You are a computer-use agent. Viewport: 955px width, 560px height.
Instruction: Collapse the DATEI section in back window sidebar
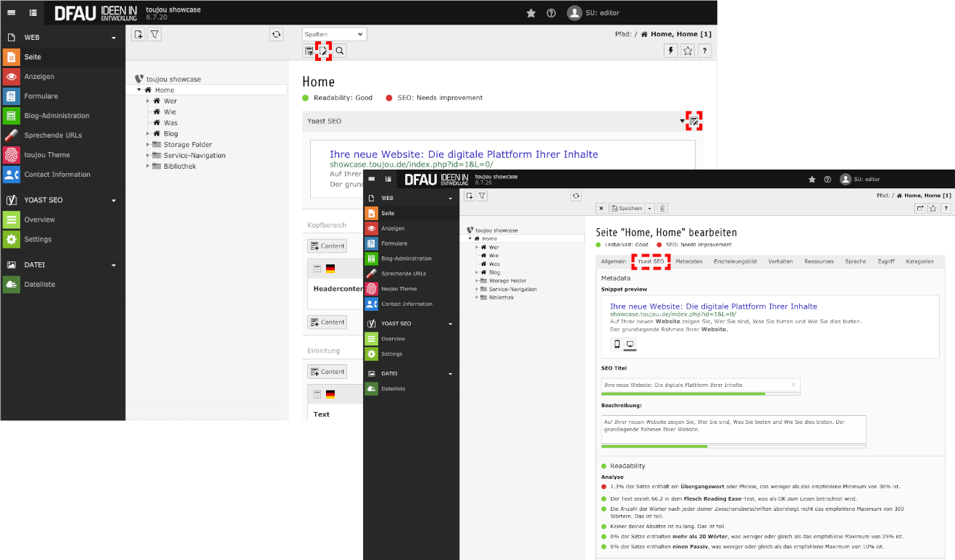113,266
